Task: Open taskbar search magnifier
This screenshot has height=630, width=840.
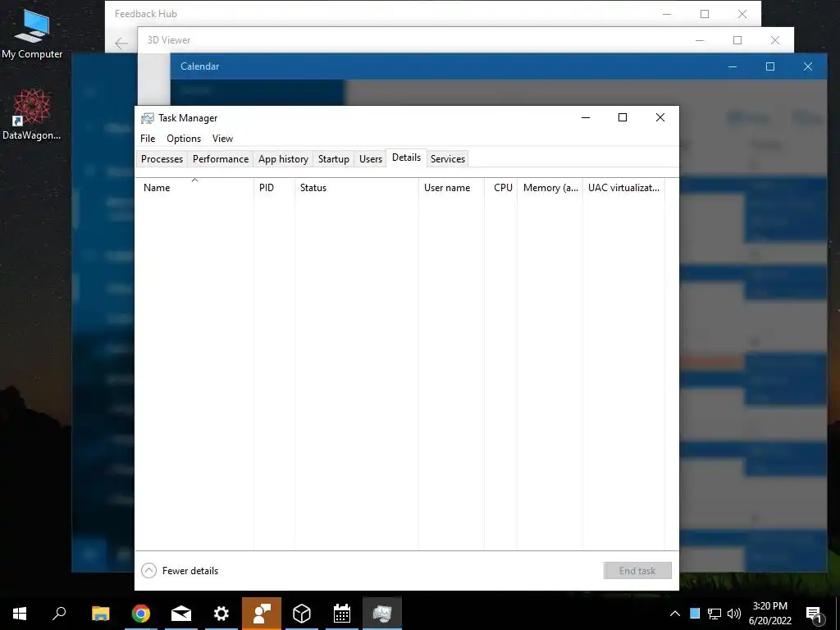Action: click(x=59, y=614)
